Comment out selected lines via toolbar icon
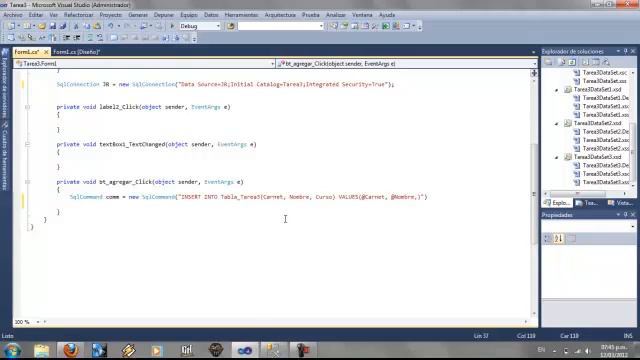Viewport: 640px width, 360px height. click(90, 38)
